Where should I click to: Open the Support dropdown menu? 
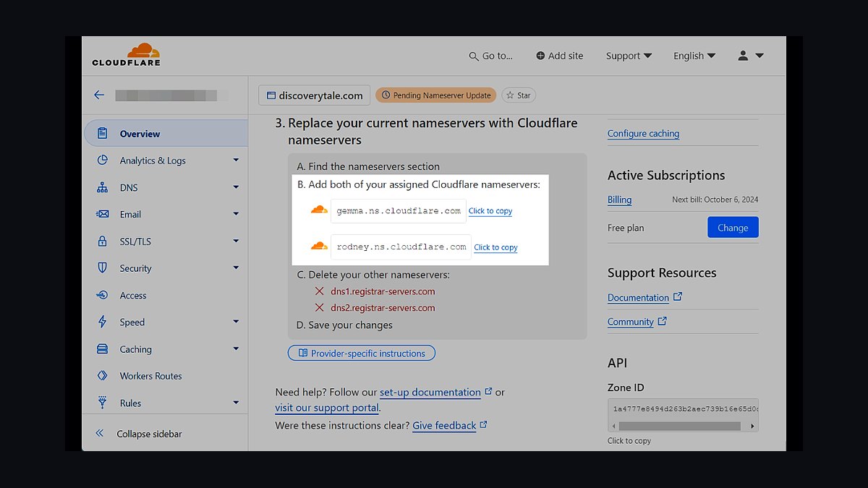click(x=629, y=56)
